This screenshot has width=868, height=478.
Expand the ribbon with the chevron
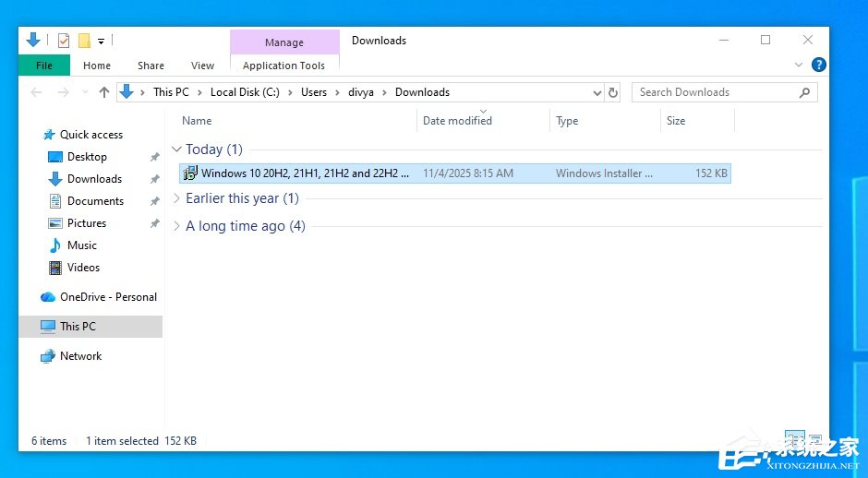click(798, 65)
